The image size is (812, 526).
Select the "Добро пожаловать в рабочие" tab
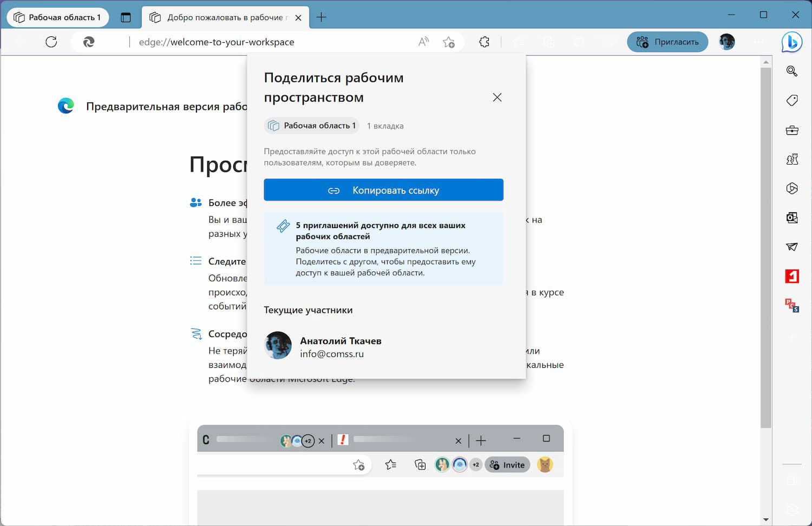click(x=225, y=17)
